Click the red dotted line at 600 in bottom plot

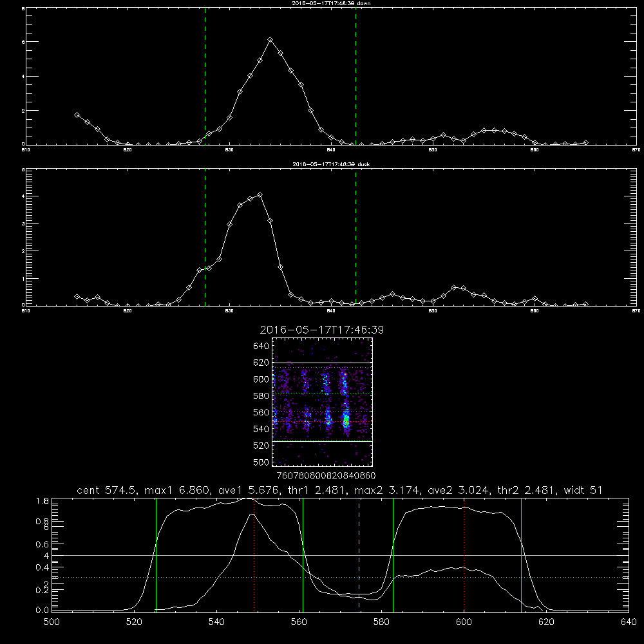coord(464,554)
